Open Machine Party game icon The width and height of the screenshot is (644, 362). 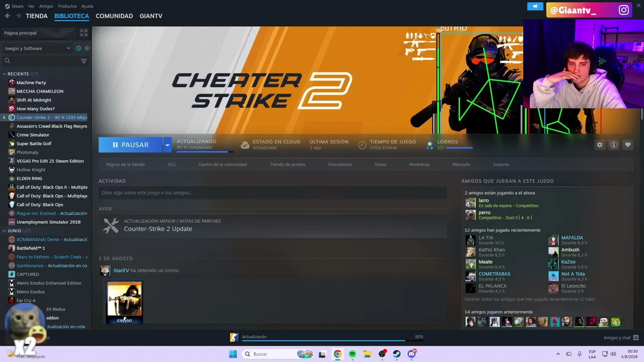(x=12, y=82)
